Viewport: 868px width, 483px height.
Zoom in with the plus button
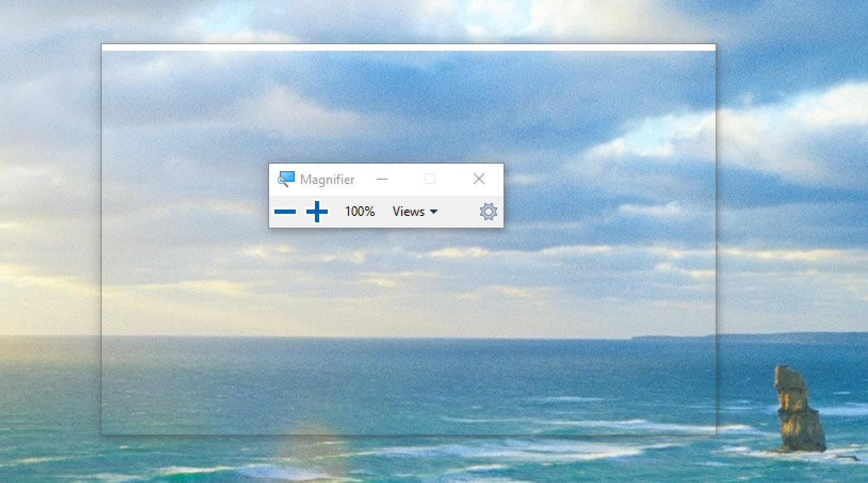(x=317, y=212)
